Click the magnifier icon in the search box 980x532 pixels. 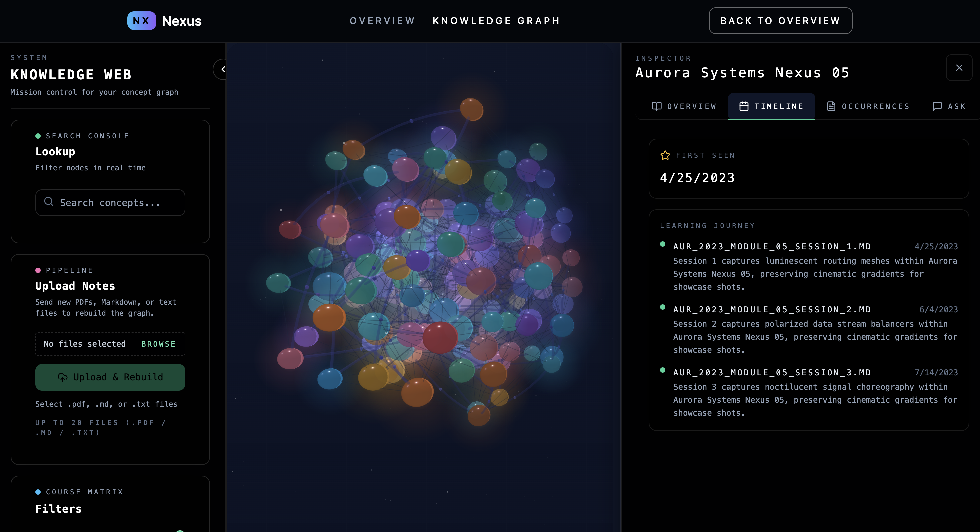pos(49,202)
